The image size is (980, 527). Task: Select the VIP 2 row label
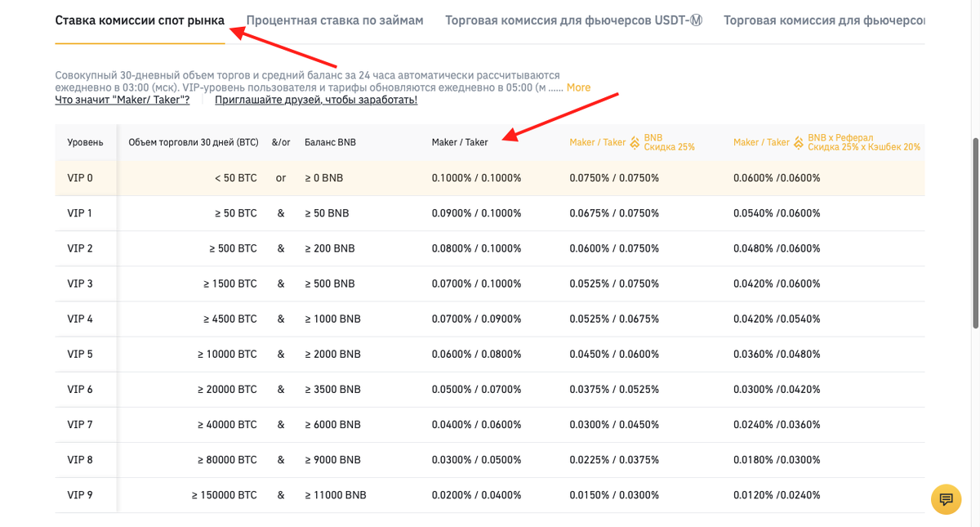[80, 248]
